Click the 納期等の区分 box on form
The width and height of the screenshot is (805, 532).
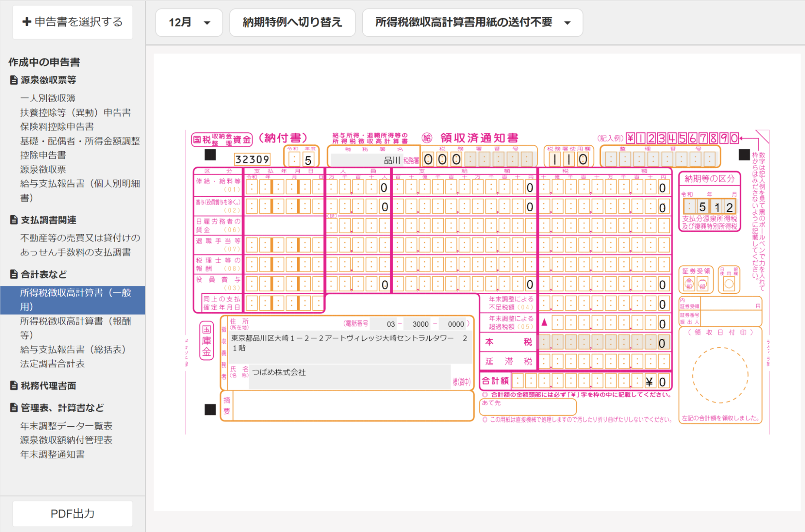point(709,201)
